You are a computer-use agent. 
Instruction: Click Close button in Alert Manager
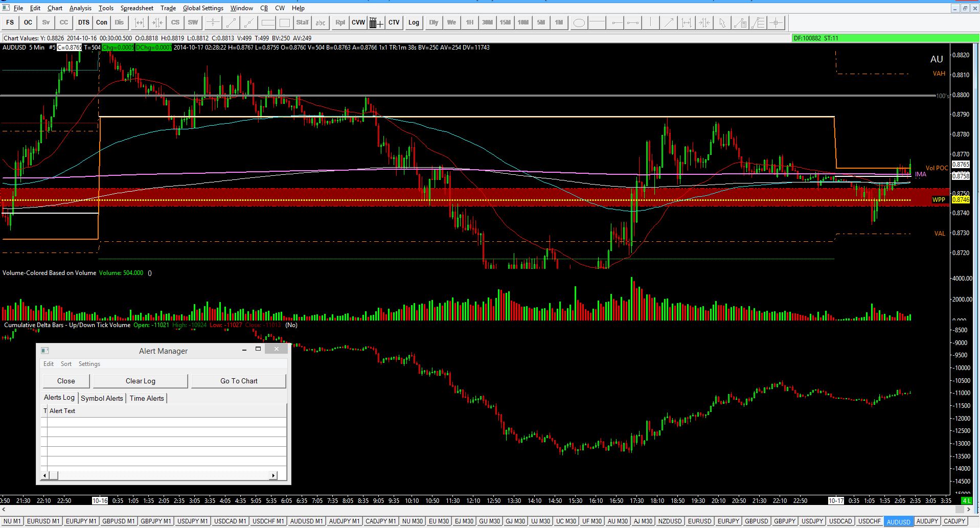coord(66,381)
